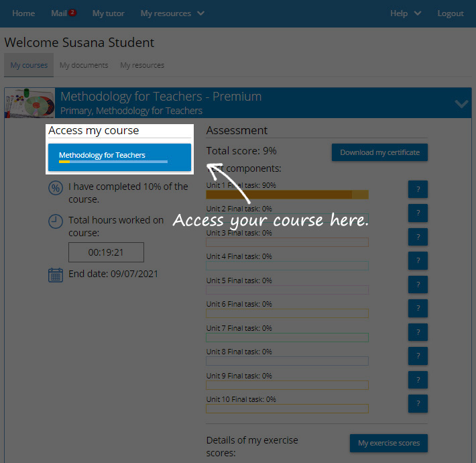Click the Mail unread count badge

coord(72,12)
